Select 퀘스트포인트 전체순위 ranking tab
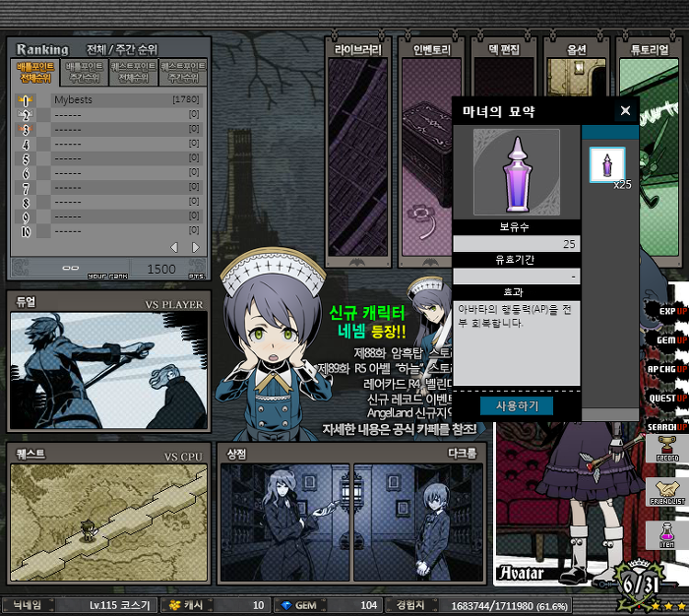This screenshot has width=689, height=616. pos(134,73)
